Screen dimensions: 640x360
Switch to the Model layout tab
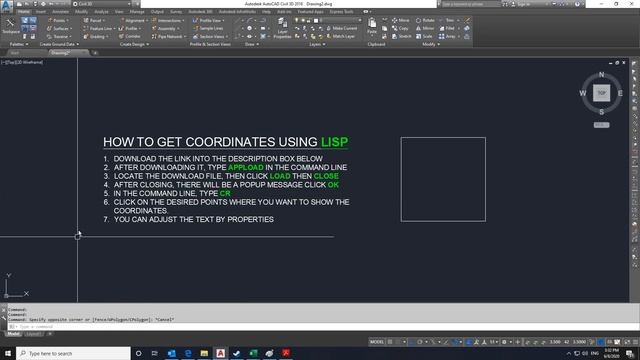tap(14, 334)
